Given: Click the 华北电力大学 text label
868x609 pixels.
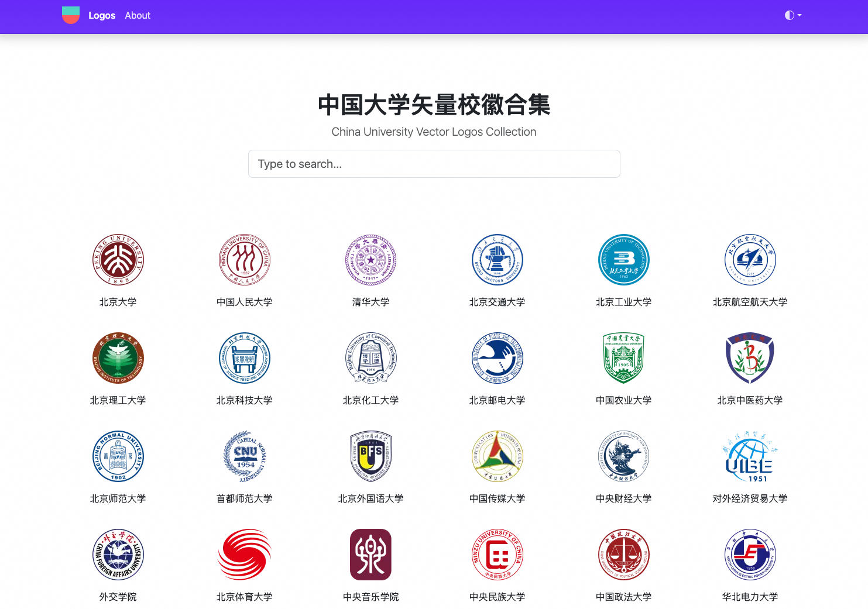Looking at the screenshot, I should click(x=750, y=597).
